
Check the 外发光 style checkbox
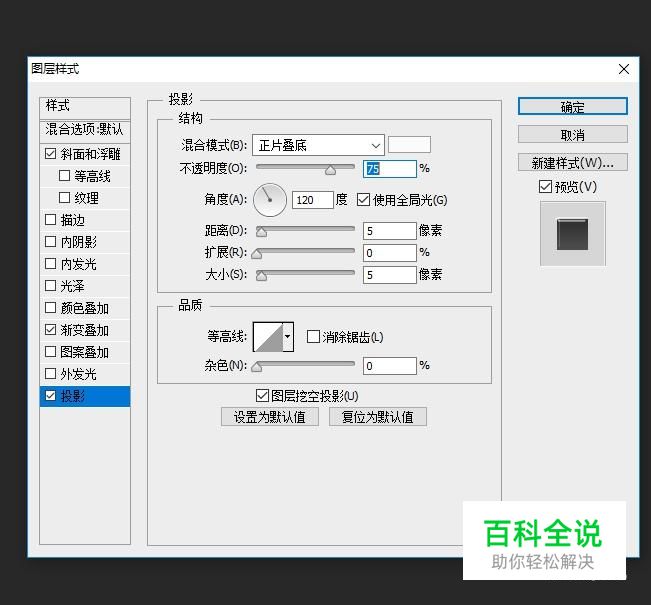[50, 374]
